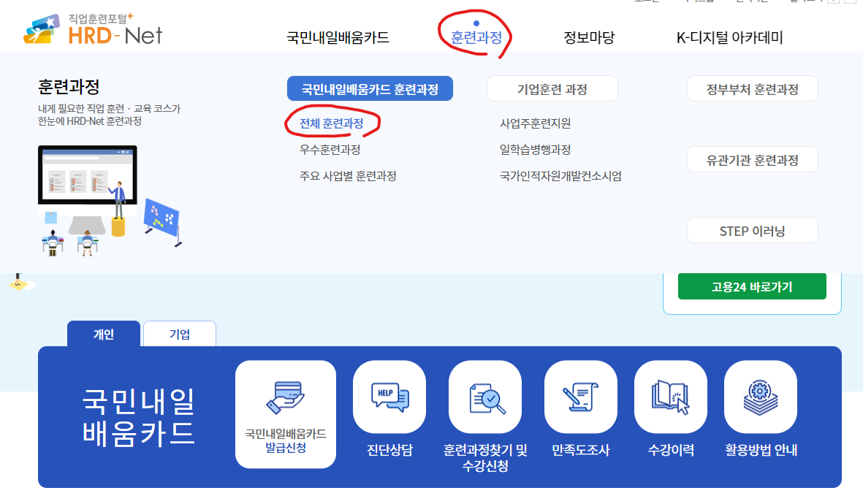Click the 고용24 바로가기 green button
This screenshot has height=504, width=863.
pos(751,286)
